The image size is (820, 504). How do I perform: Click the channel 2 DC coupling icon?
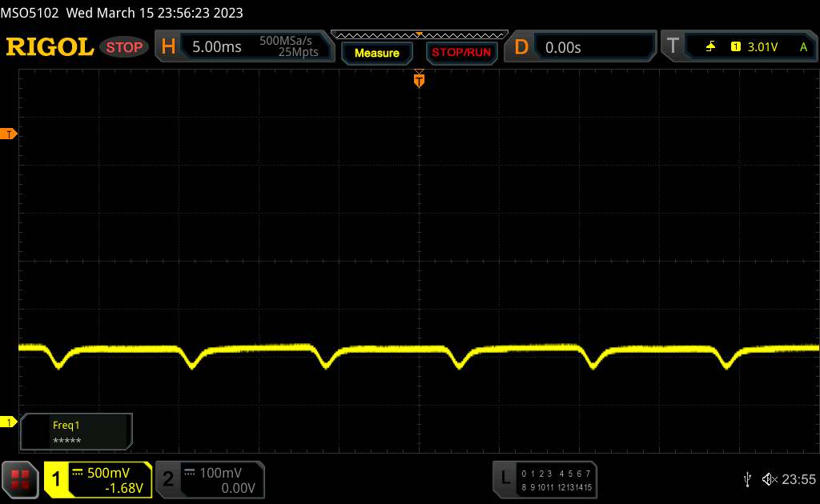tap(189, 473)
